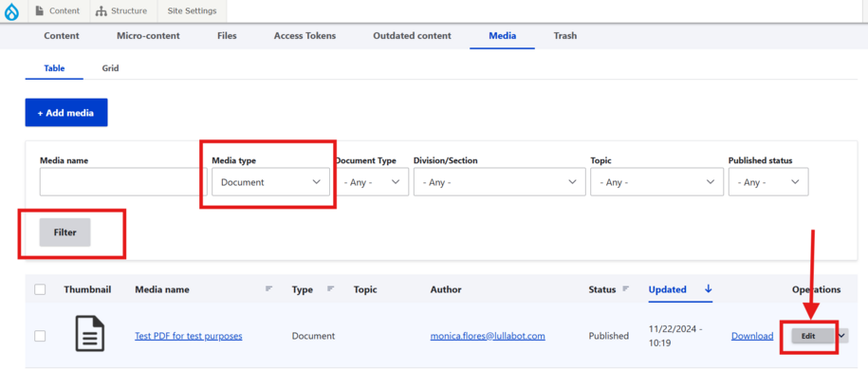Click monica.flores@lullabot.com author link
The image size is (868, 370).
[x=488, y=336]
